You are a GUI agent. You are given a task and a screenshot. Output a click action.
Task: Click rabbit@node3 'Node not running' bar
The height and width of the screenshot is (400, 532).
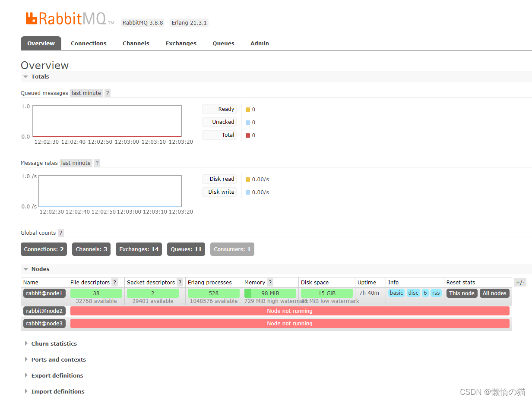(290, 323)
